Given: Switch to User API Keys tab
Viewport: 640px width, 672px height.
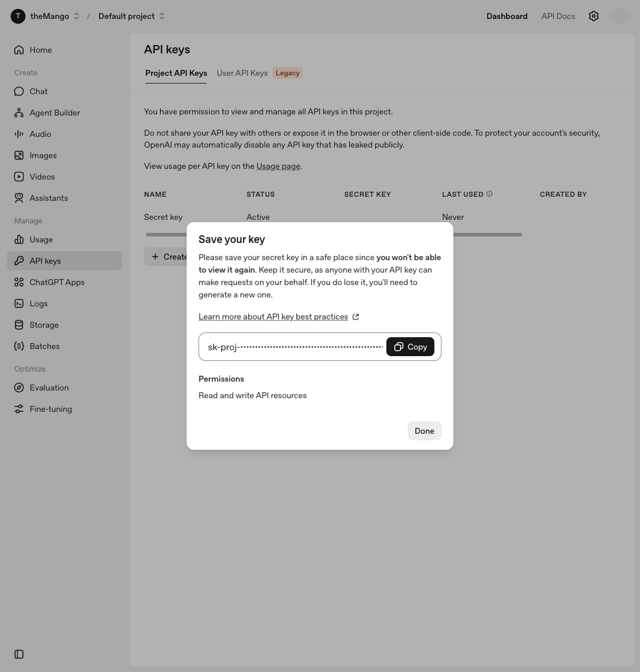Looking at the screenshot, I should (x=242, y=73).
